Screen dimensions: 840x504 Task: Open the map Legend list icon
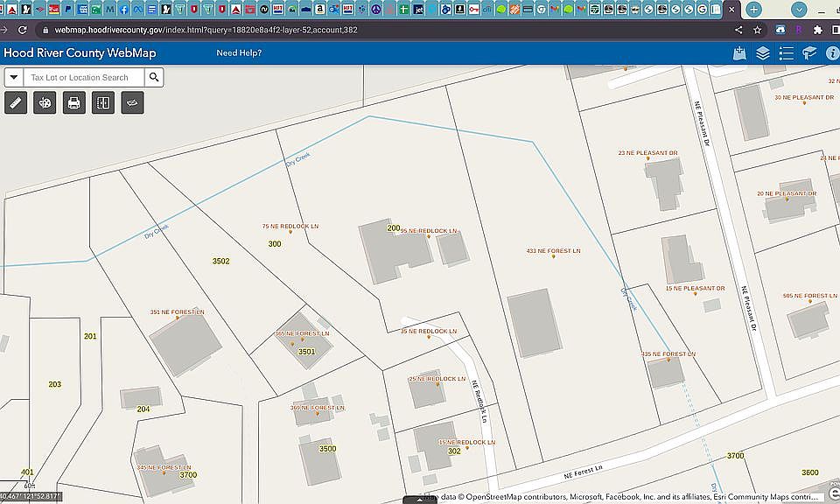[786, 53]
